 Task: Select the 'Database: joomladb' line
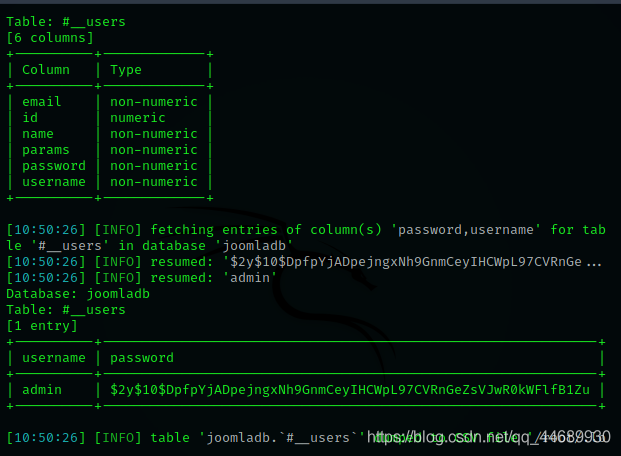click(x=78, y=294)
